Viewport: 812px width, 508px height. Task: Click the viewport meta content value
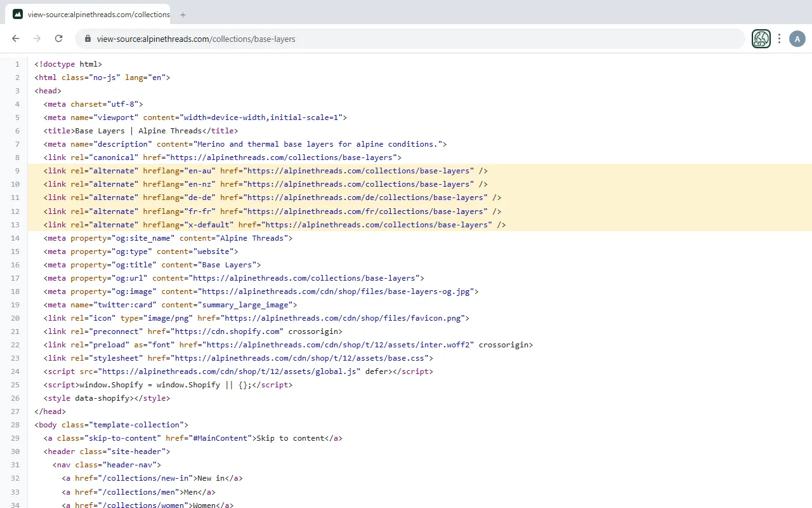pyautogui.click(x=263, y=117)
